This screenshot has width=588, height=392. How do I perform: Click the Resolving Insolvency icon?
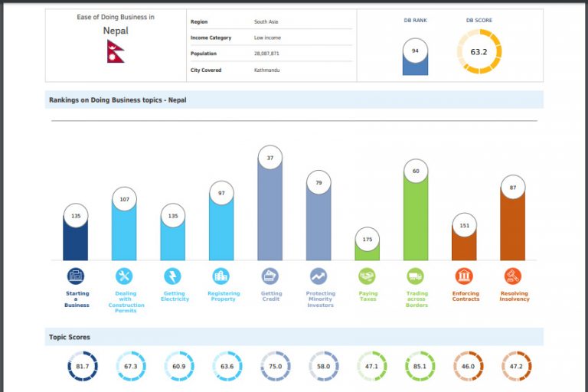[513, 276]
